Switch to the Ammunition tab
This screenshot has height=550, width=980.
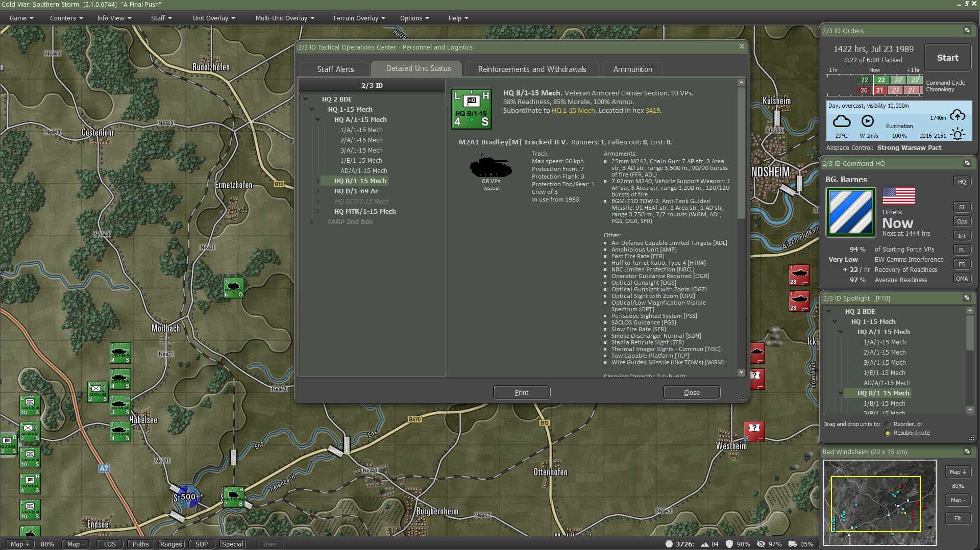point(632,69)
